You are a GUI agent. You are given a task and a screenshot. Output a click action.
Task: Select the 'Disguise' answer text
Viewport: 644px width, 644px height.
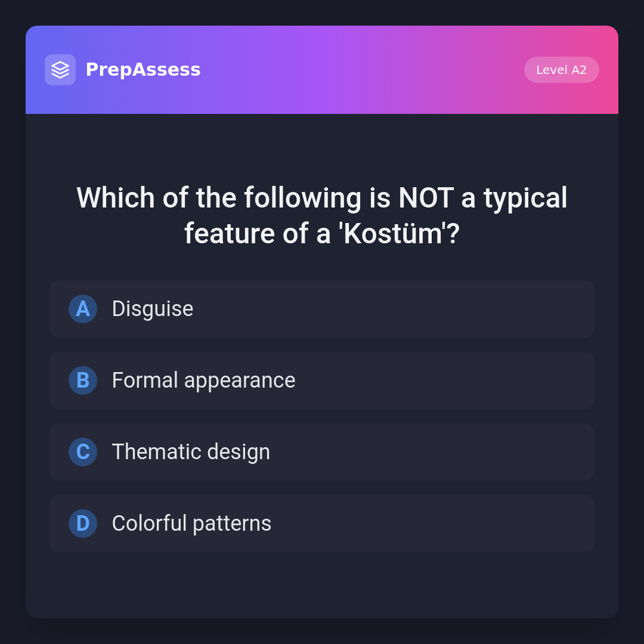153,309
